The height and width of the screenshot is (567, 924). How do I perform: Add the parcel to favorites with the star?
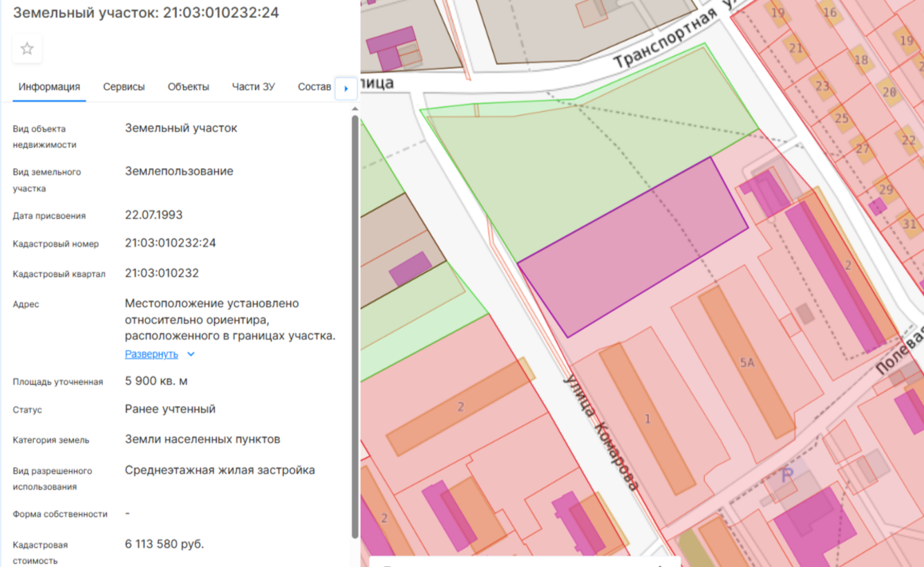click(x=27, y=49)
